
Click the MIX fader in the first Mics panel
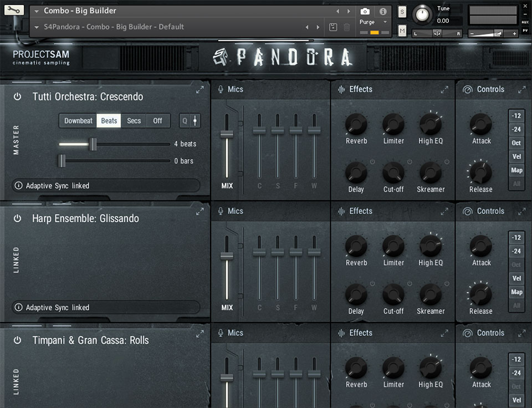(x=227, y=134)
